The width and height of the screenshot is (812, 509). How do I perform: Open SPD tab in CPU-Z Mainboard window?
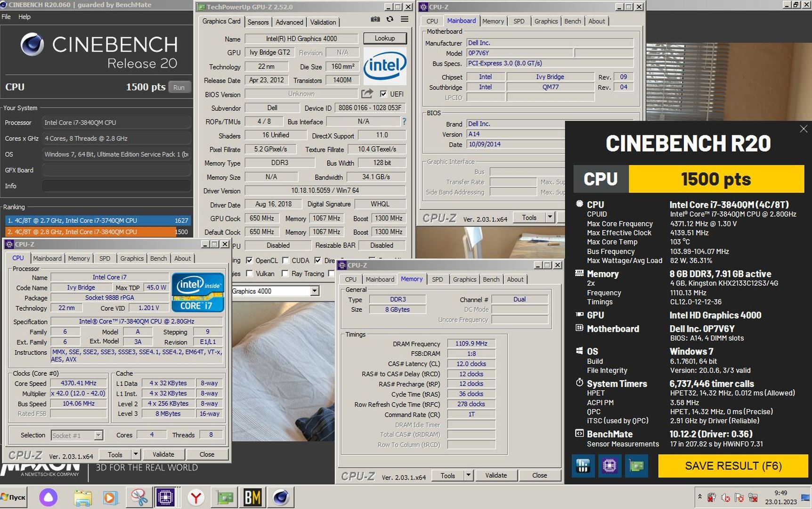pos(519,21)
